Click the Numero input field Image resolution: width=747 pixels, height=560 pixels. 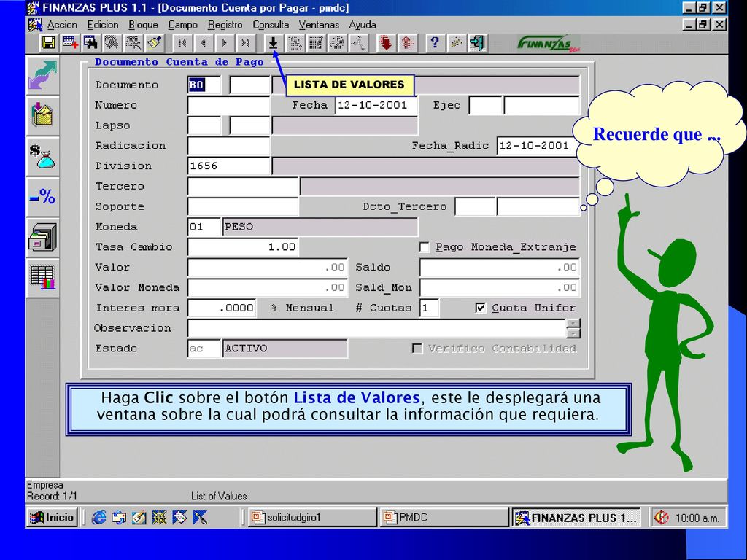pyautogui.click(x=228, y=105)
